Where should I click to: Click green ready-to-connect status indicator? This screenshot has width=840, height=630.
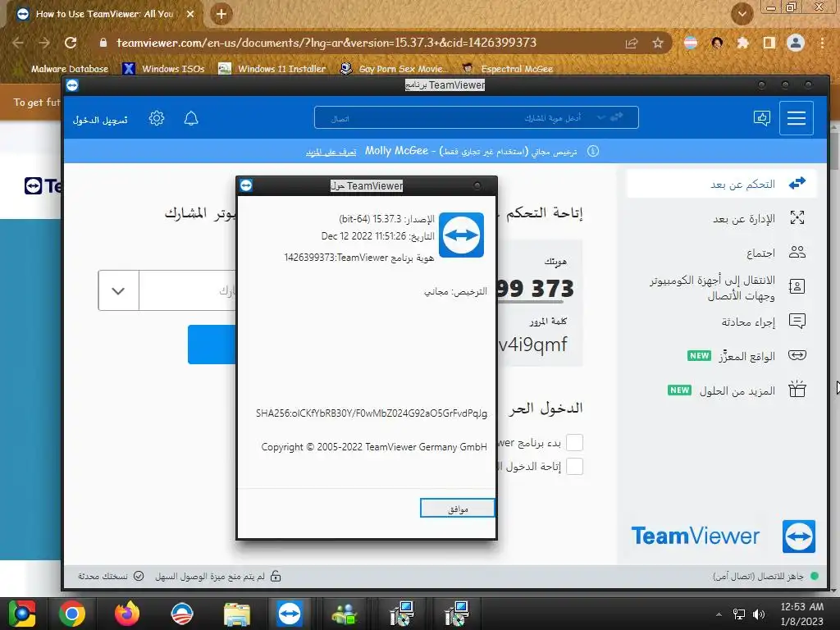(815, 577)
